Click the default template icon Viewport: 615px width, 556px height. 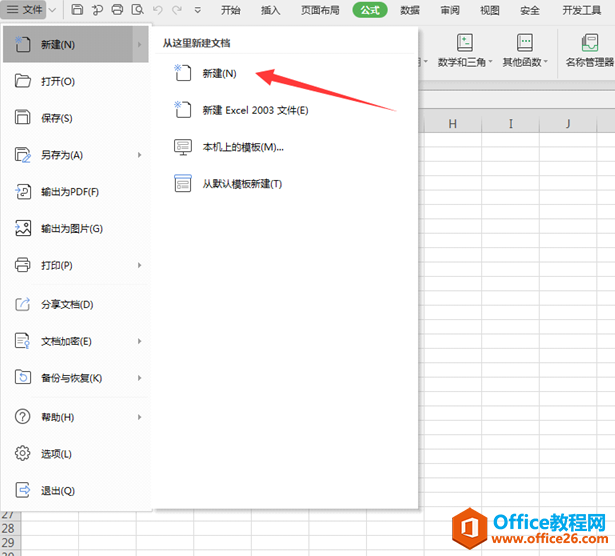point(183,184)
